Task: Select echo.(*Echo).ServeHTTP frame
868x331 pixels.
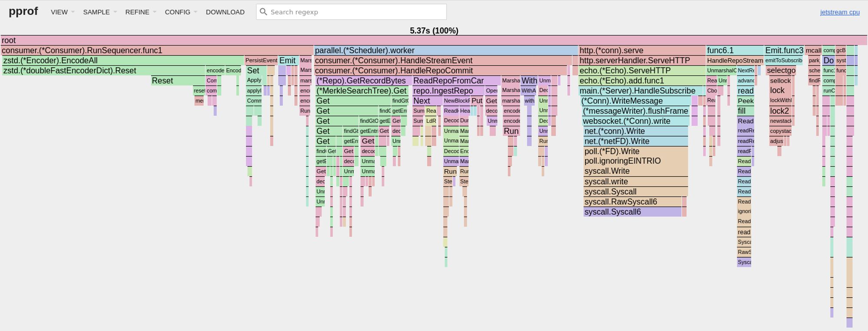Action: click(642, 70)
